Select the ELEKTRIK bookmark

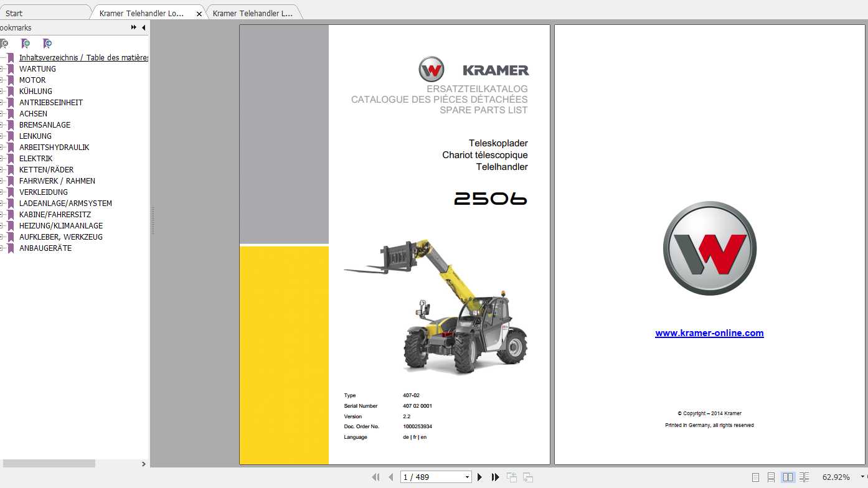(36, 159)
